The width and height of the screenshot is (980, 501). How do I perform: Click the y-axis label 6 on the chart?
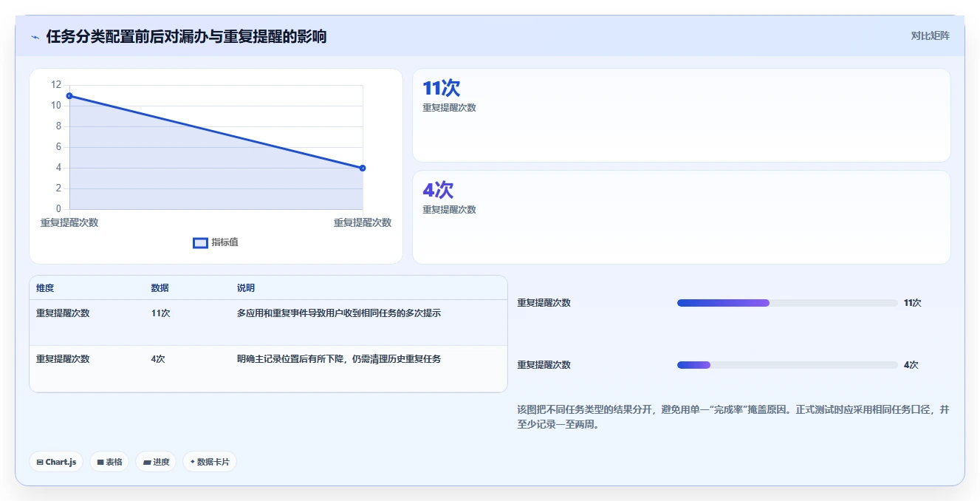click(x=58, y=147)
